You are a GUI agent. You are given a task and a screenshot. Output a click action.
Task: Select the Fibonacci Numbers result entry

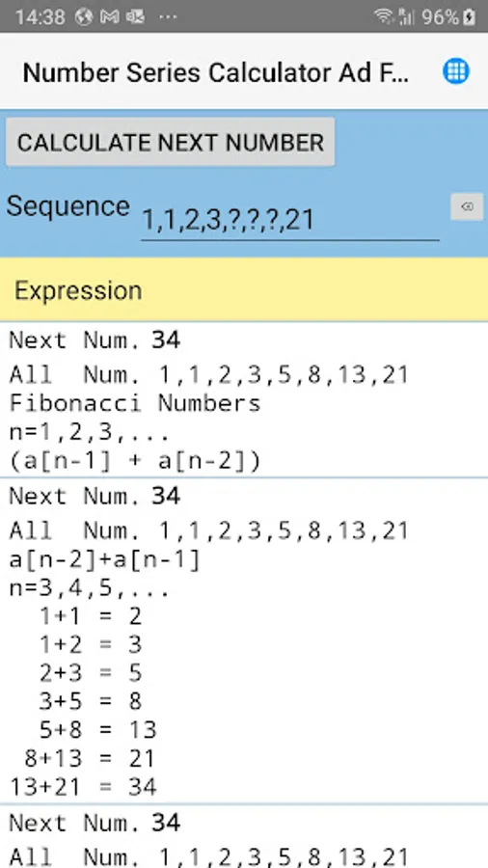[x=244, y=399]
